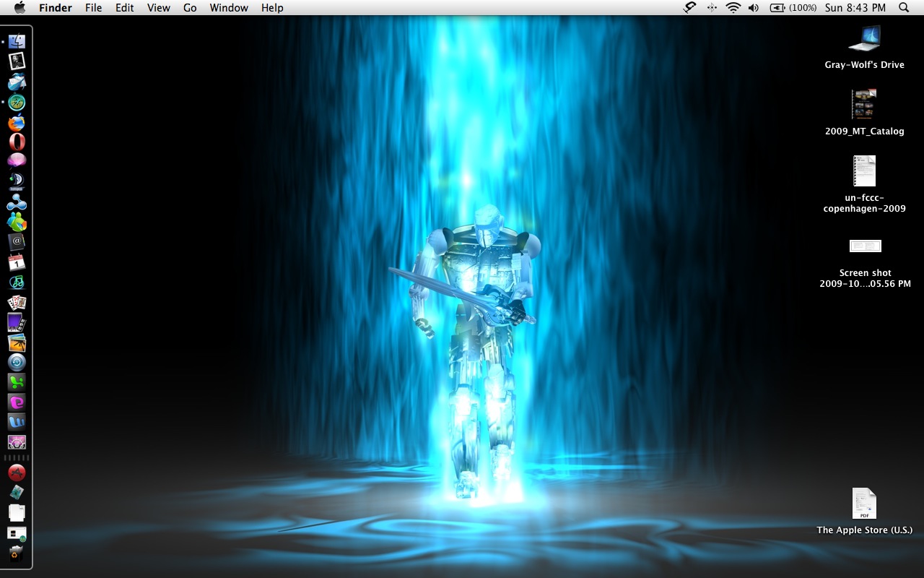Open the red Applications folder icon in Dock
The width and height of the screenshot is (924, 578).
[17, 473]
